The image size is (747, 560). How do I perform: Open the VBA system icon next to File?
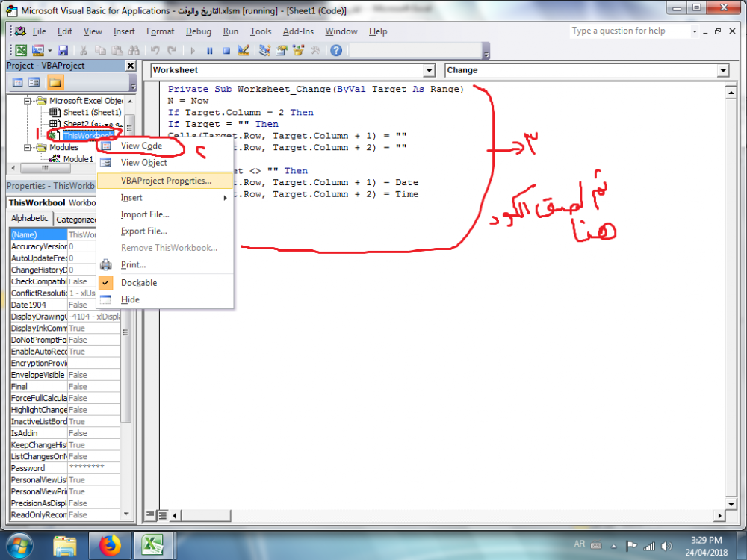click(x=20, y=31)
